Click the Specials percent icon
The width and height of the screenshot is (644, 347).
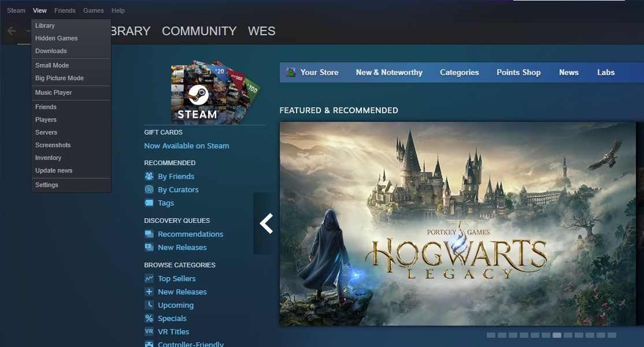149,318
